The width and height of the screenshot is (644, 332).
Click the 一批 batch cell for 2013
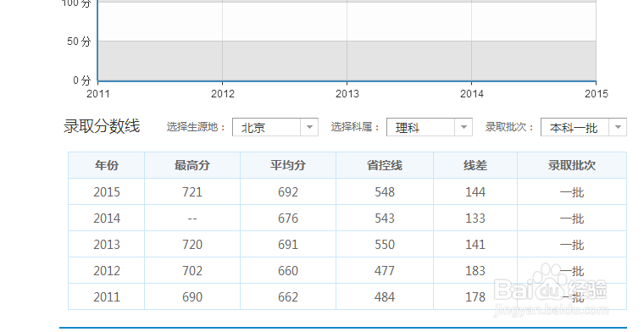click(572, 244)
